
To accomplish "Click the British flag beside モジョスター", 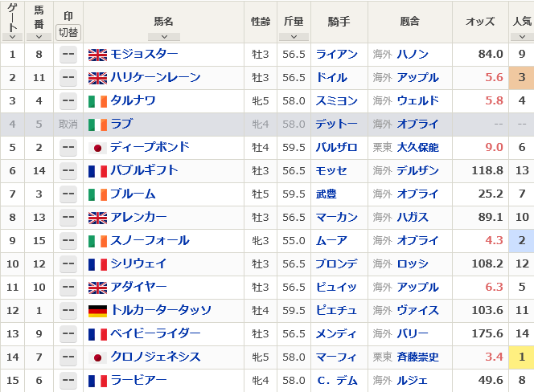I will tap(97, 55).
